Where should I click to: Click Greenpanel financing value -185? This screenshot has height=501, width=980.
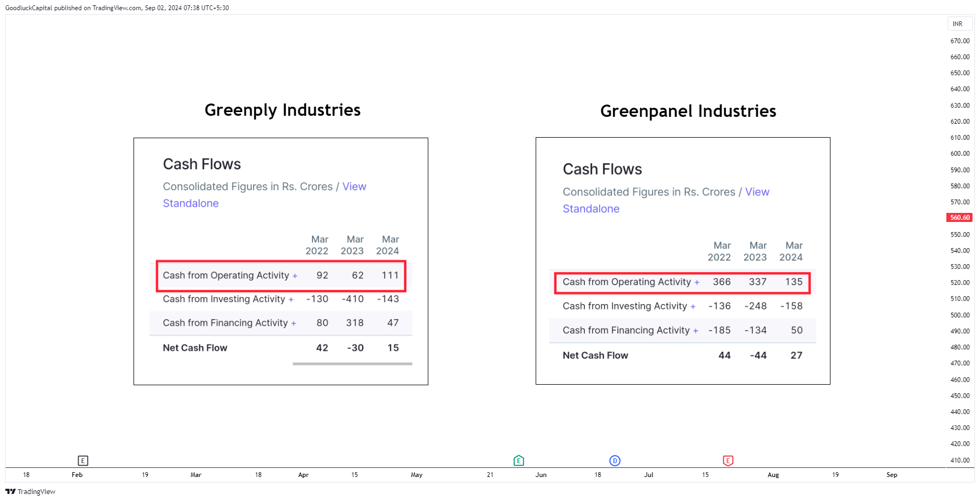click(719, 330)
